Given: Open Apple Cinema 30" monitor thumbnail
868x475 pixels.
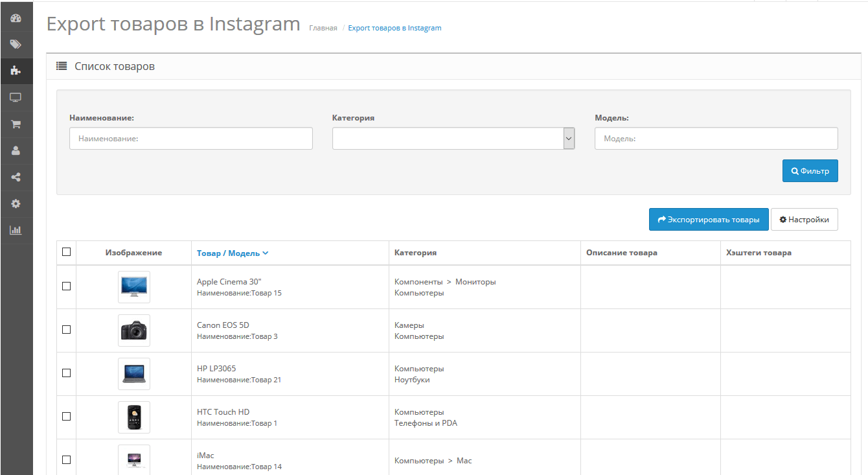Looking at the screenshot, I should pos(134,286).
